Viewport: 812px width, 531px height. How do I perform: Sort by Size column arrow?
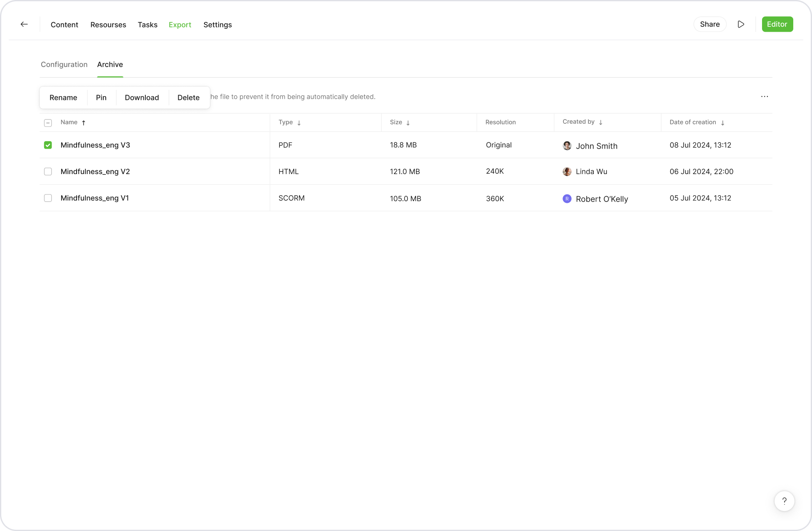(x=408, y=123)
